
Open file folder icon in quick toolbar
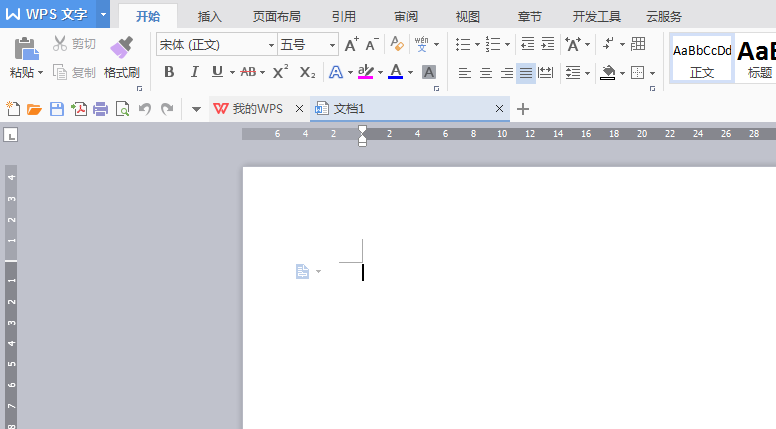click(34, 109)
